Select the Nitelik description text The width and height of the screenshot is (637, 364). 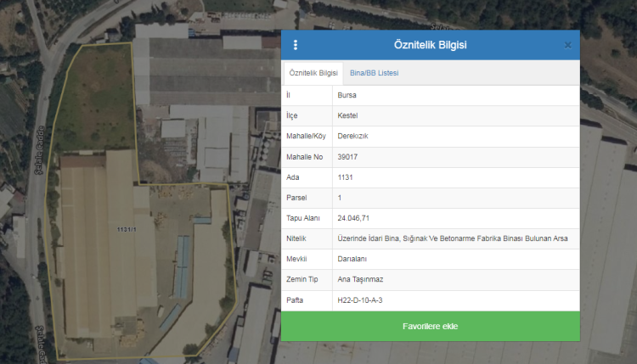click(452, 239)
